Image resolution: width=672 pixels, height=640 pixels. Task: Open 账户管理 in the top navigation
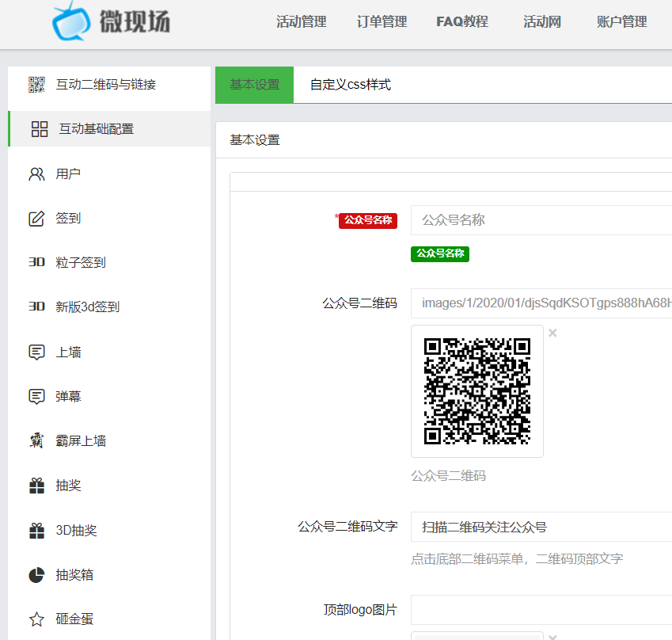tap(622, 21)
